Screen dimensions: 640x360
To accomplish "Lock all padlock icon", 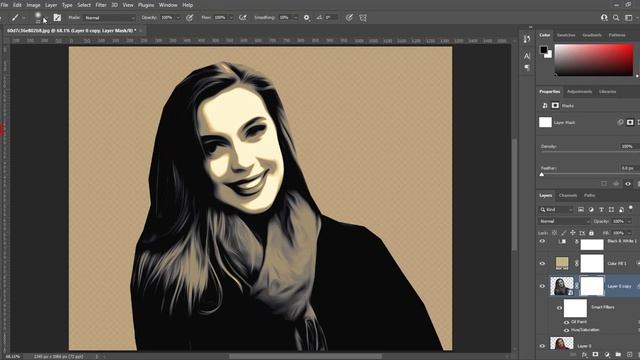I will pos(591,233).
